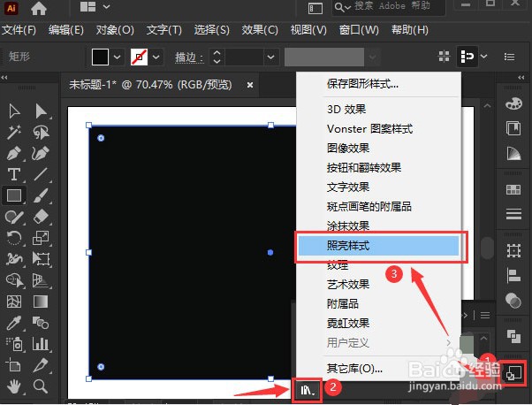
Task: Select the Rectangle tool
Action: coord(14,195)
